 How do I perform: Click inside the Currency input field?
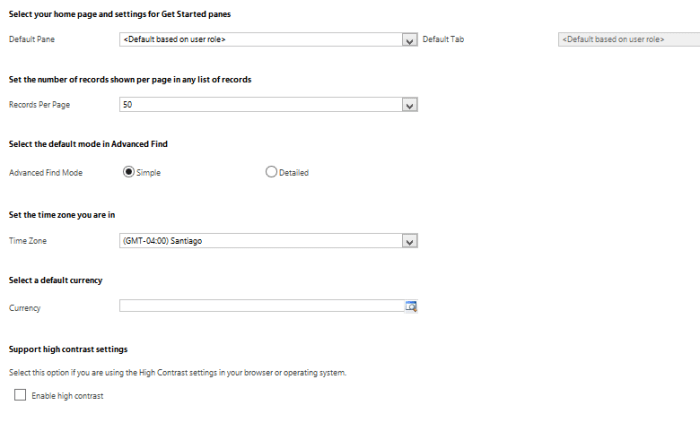(260, 307)
